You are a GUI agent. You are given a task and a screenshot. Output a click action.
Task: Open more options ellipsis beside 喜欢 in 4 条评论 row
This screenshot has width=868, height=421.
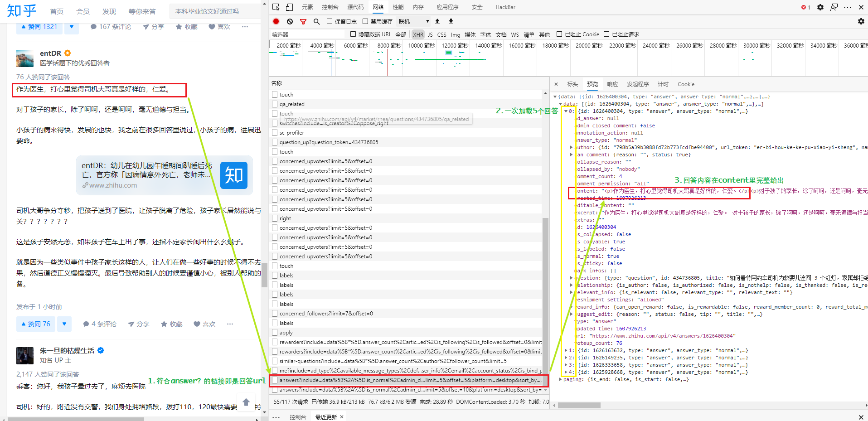[230, 324]
